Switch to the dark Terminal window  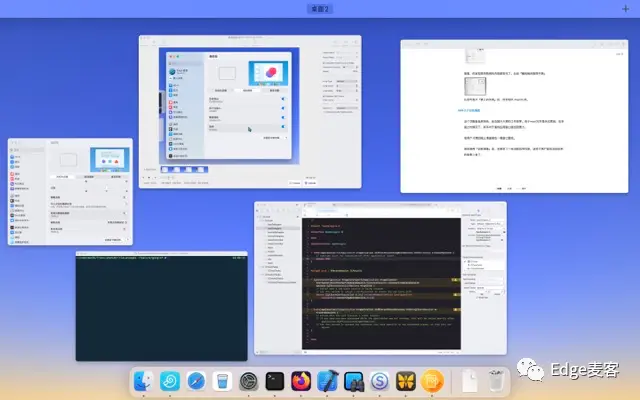[x=161, y=307]
